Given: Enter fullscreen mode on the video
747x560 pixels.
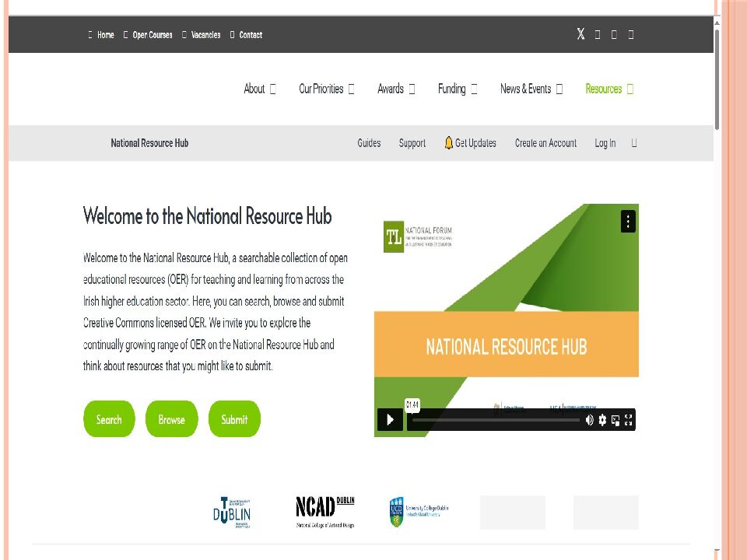Looking at the screenshot, I should coord(629,420).
